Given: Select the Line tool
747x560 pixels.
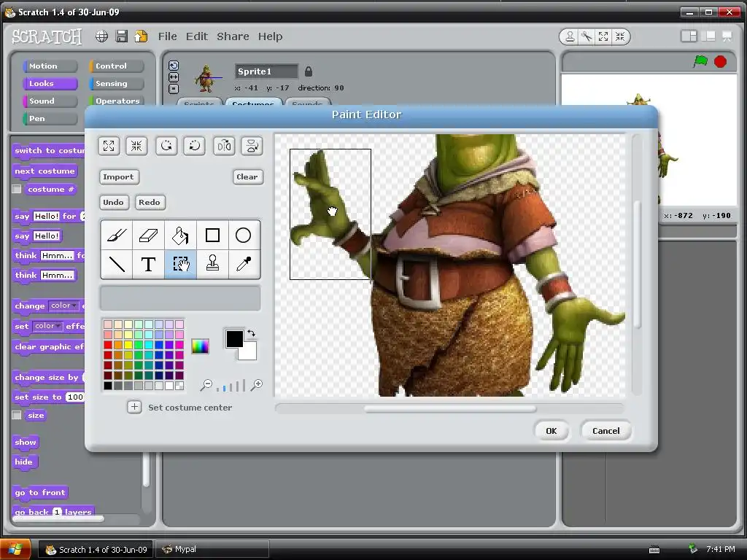Looking at the screenshot, I should pos(117,264).
